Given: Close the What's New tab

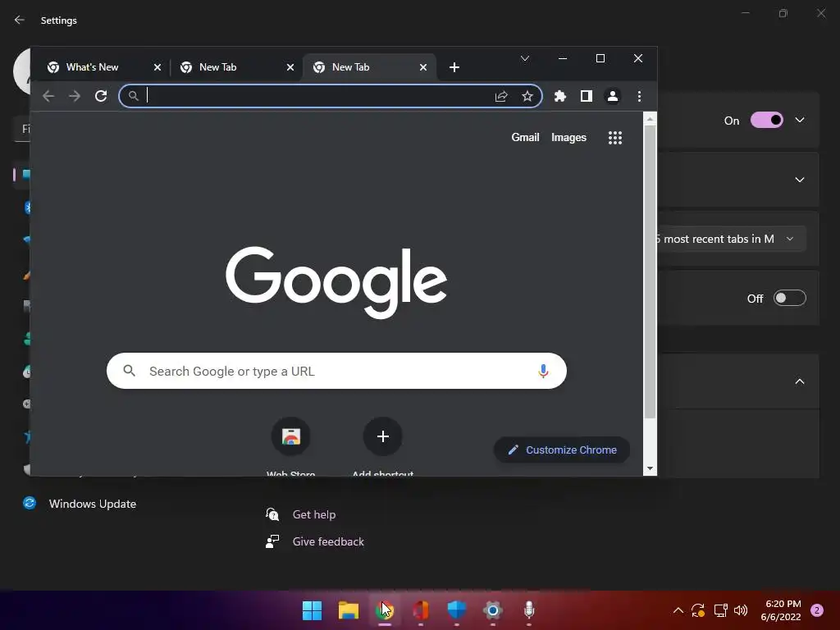Looking at the screenshot, I should coord(157,67).
